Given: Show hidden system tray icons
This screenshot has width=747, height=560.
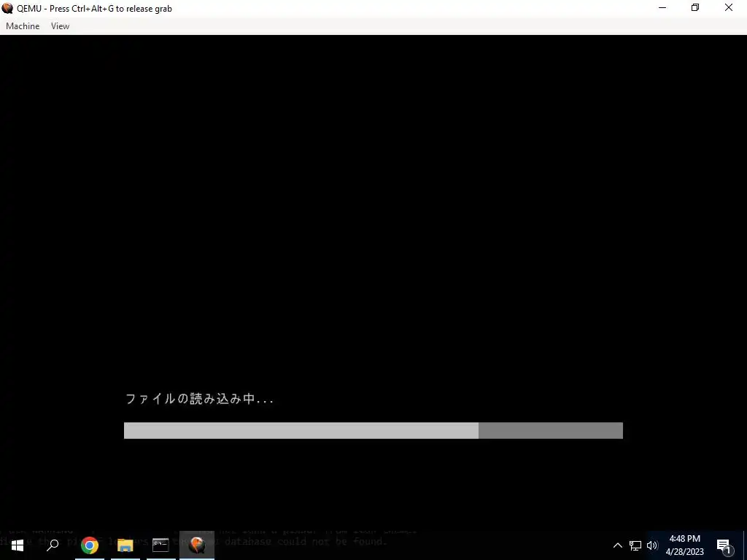Looking at the screenshot, I should pos(617,545).
